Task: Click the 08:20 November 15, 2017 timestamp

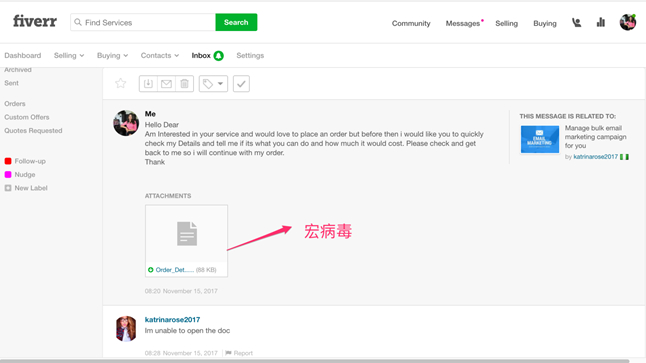Action: coord(181,291)
